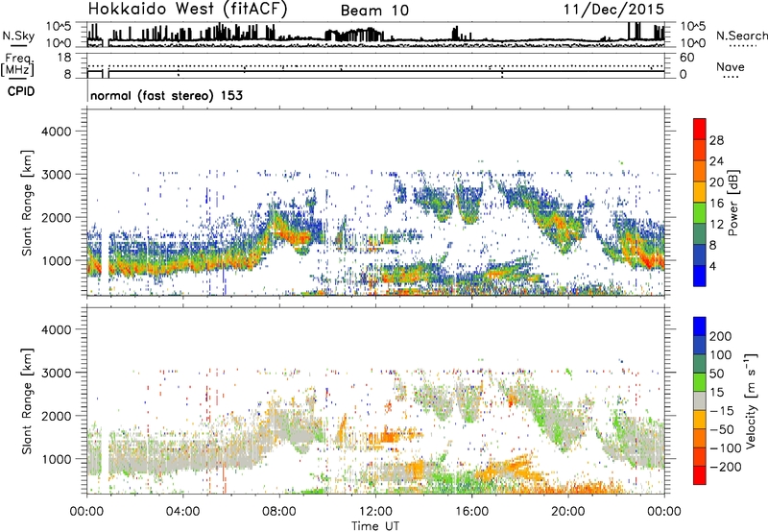Select the 'N.Sky' legend label

18,36
